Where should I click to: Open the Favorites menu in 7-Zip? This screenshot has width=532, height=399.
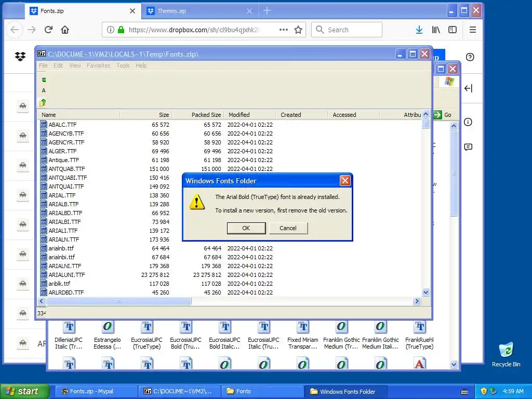point(98,65)
